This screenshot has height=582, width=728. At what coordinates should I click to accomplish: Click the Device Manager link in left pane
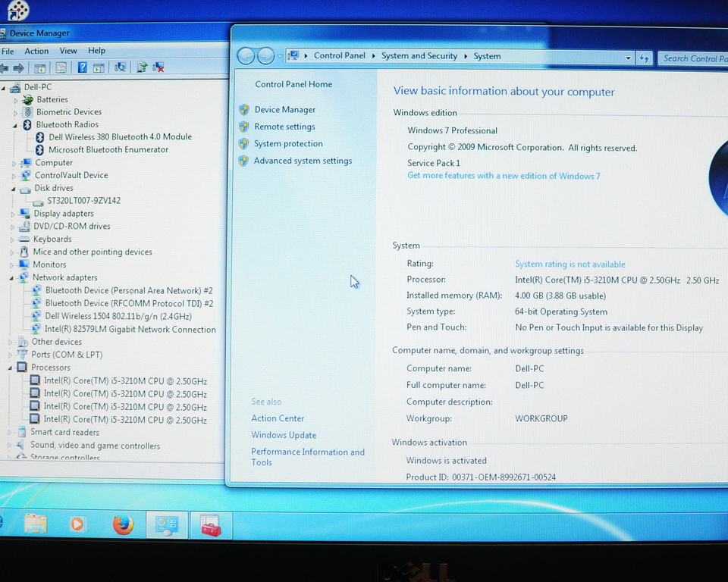pos(285,110)
